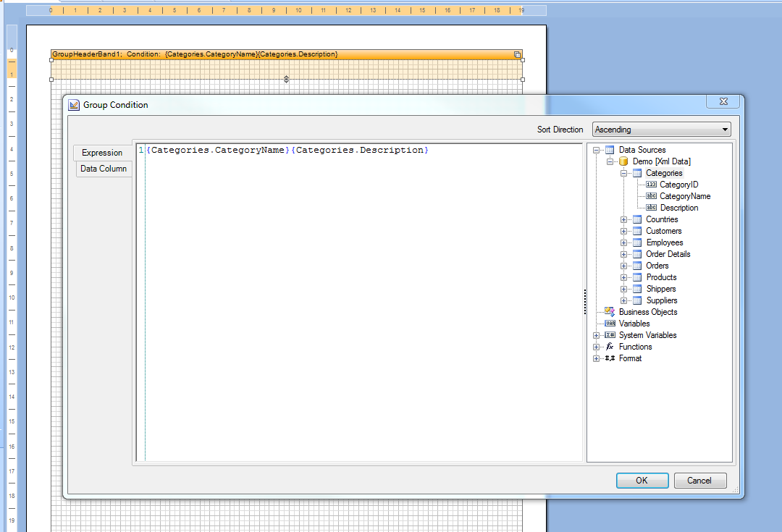Click the Shippers table icon
Image resolution: width=782 pixels, height=532 pixels.
(x=637, y=289)
